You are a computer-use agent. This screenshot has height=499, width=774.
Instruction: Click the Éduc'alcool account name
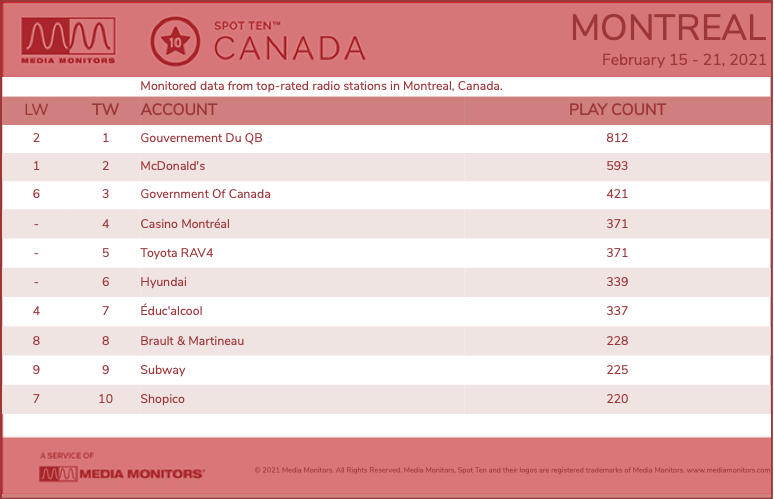tap(171, 310)
